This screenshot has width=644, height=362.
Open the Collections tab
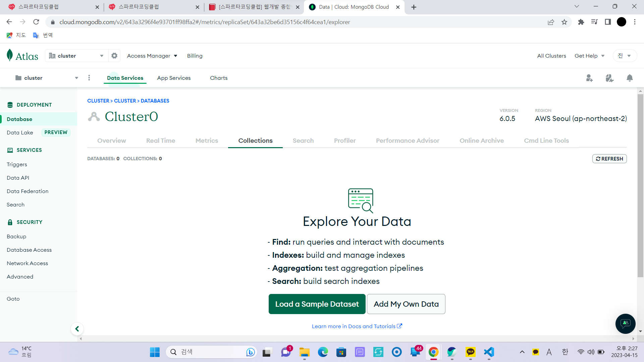pos(255,140)
